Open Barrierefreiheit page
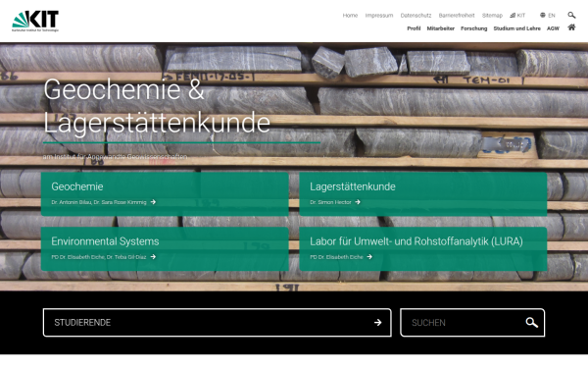Viewport: 588px width, 368px height. tap(457, 16)
